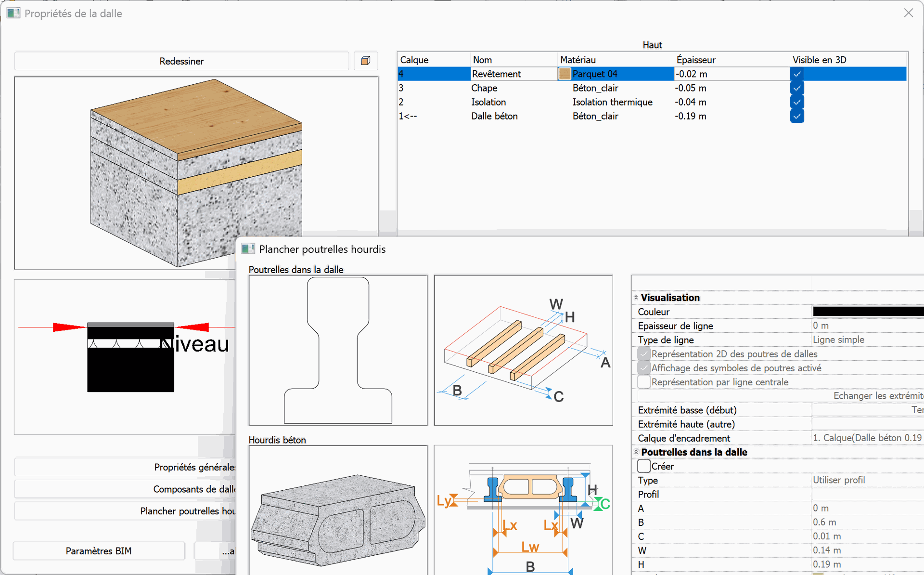
Task: Click the Paramètres BIM button
Action: pos(99,551)
